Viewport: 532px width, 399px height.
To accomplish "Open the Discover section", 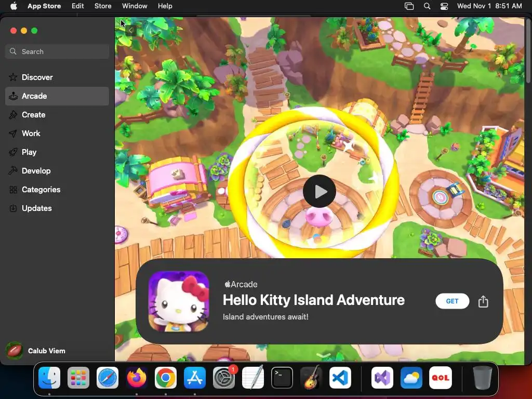I will tap(57, 77).
